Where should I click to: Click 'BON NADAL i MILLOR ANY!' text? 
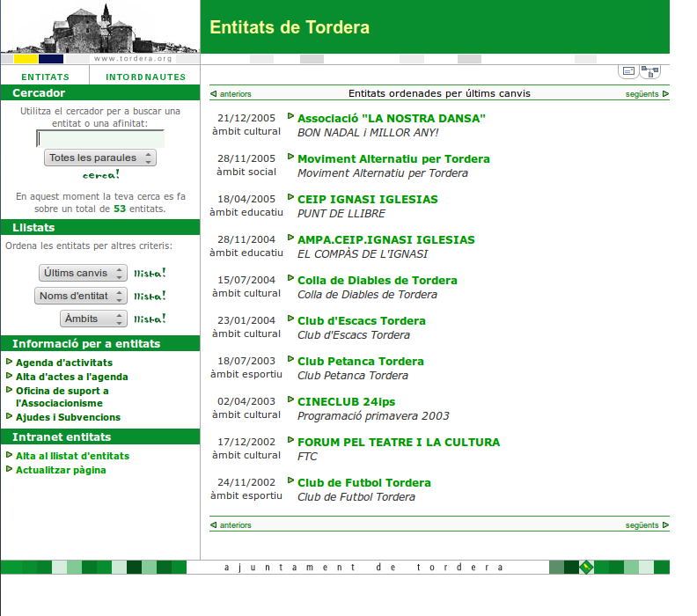368,133
